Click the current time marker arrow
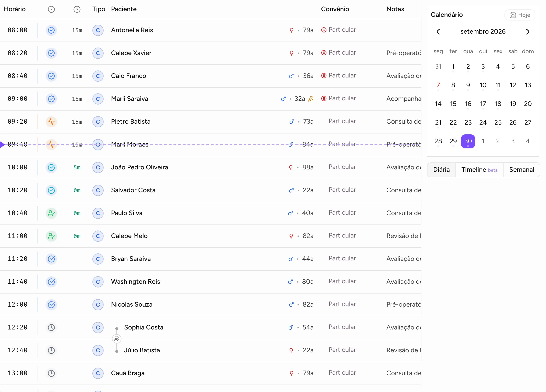Image resolution: width=546 pixels, height=392 pixels. [x=2, y=145]
